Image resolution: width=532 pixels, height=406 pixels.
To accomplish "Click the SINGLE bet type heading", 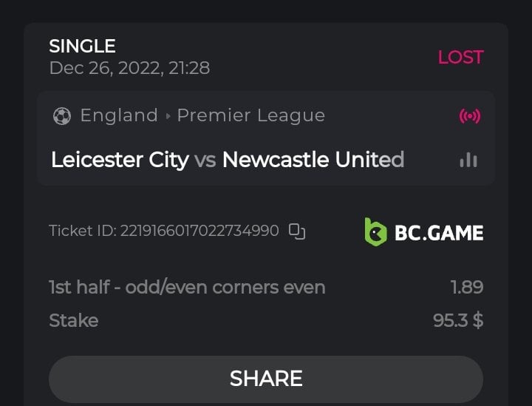I will (82, 46).
